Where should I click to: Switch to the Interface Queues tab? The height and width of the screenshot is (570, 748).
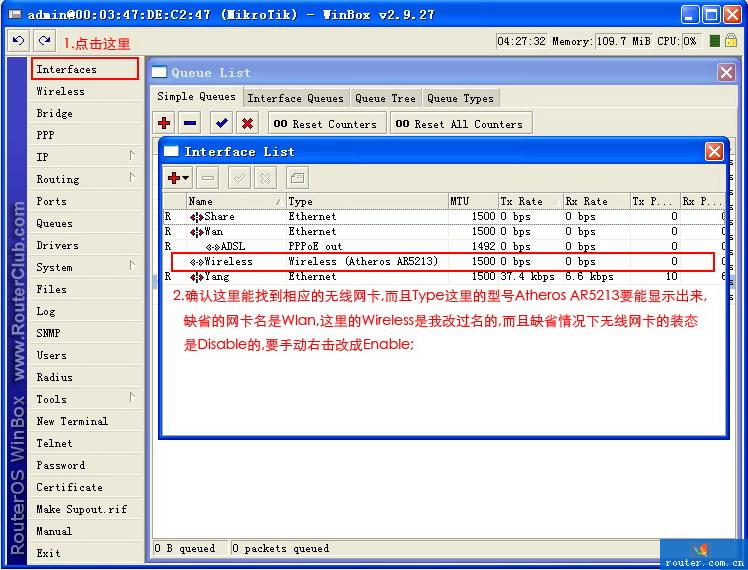click(x=295, y=99)
